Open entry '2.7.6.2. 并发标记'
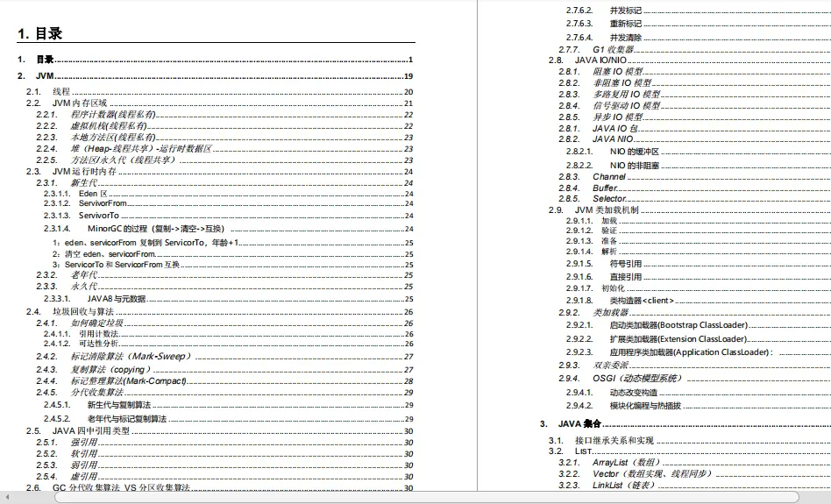The image size is (831, 504). pos(698,11)
